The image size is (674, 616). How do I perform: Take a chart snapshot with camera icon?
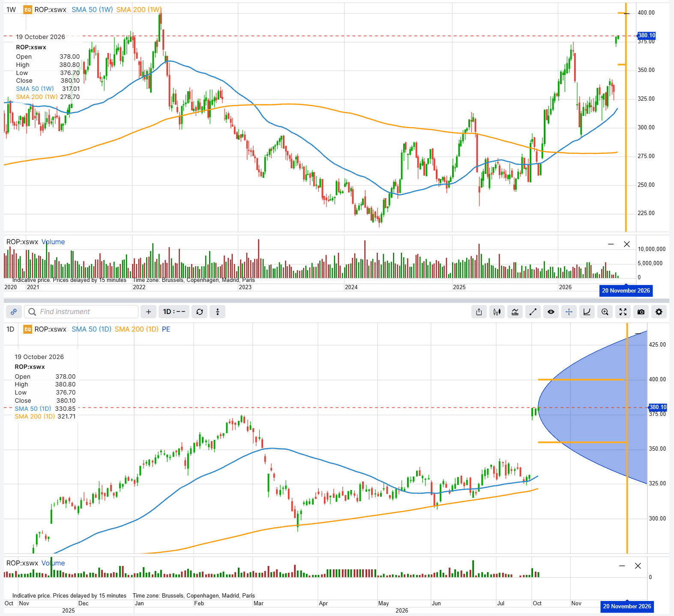pos(641,312)
